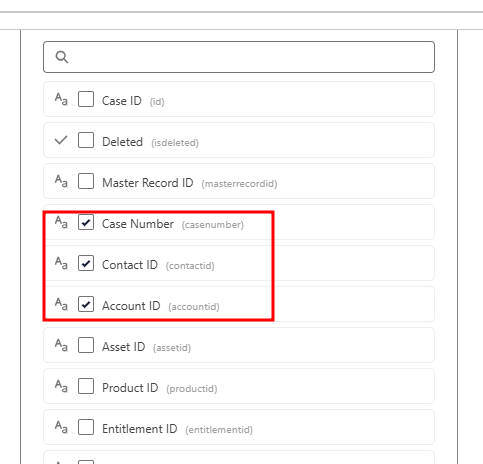This screenshot has width=483, height=464.
Task: Select the Master Record ID checkbox
Action: point(86,181)
